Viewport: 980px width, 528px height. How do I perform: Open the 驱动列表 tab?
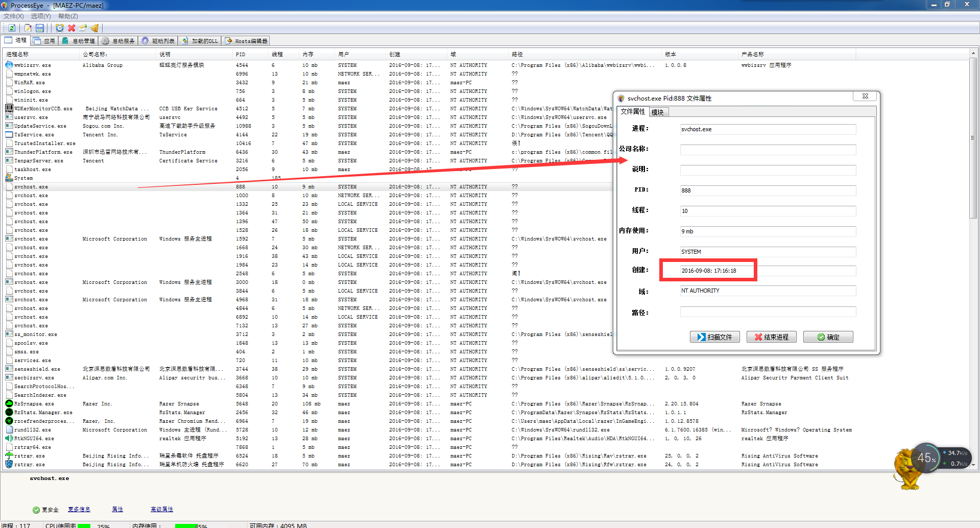[158, 41]
